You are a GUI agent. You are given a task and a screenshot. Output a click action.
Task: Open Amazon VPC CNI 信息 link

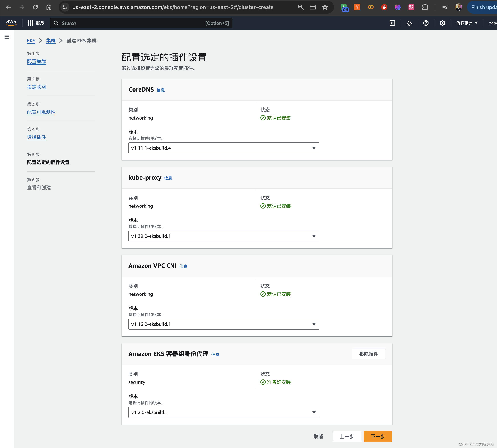(x=183, y=266)
